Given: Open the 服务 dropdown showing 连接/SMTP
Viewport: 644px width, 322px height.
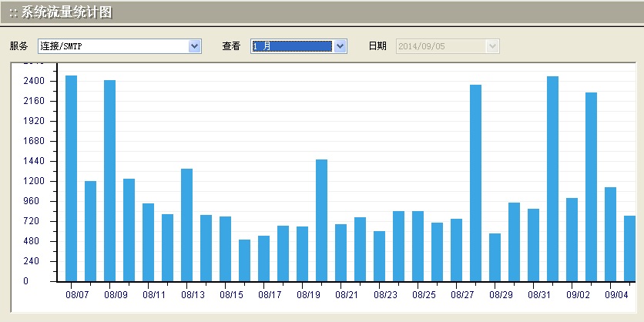Looking at the screenshot, I should pos(194,46).
